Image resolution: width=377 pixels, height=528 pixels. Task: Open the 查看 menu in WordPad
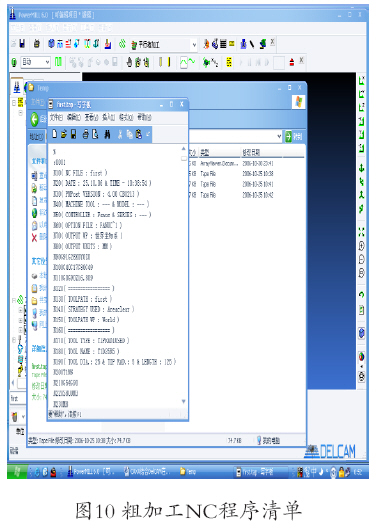91,117
